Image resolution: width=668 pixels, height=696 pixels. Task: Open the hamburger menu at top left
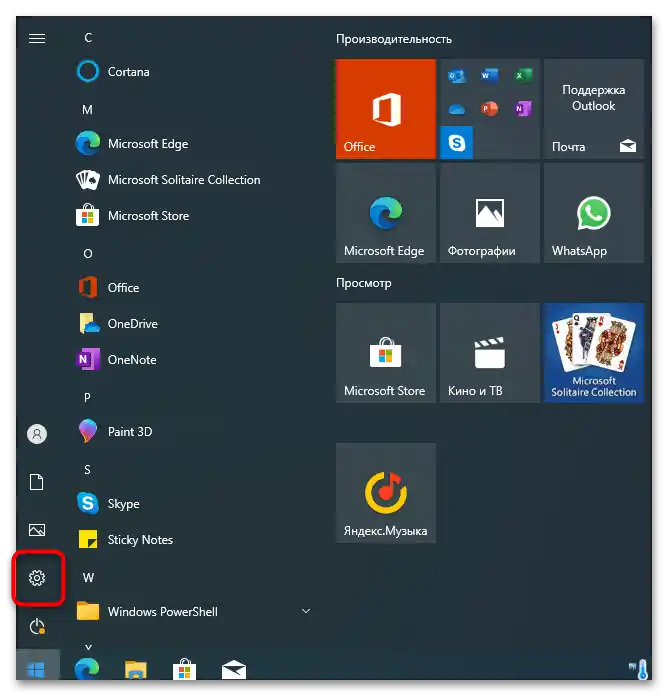37,39
